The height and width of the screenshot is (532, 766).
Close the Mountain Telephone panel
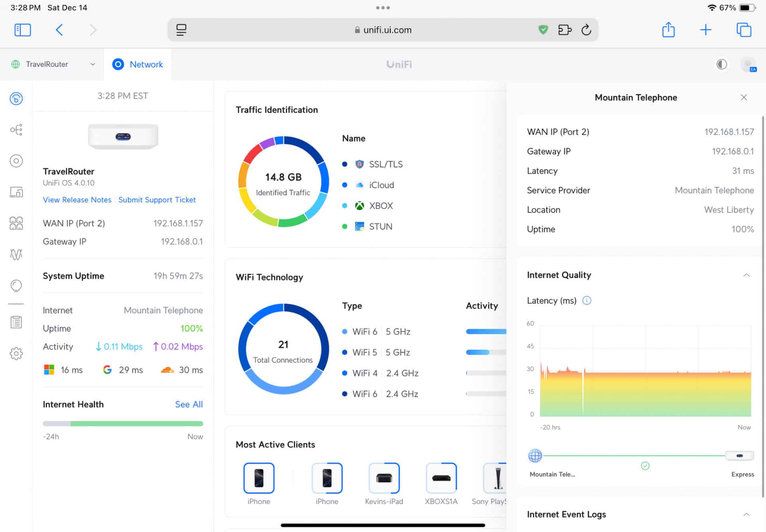(x=744, y=97)
